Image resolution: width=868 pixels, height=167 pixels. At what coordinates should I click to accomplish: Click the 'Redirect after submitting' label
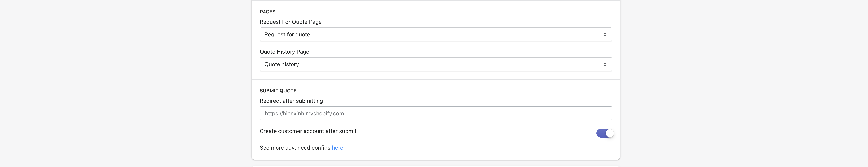tap(291, 101)
